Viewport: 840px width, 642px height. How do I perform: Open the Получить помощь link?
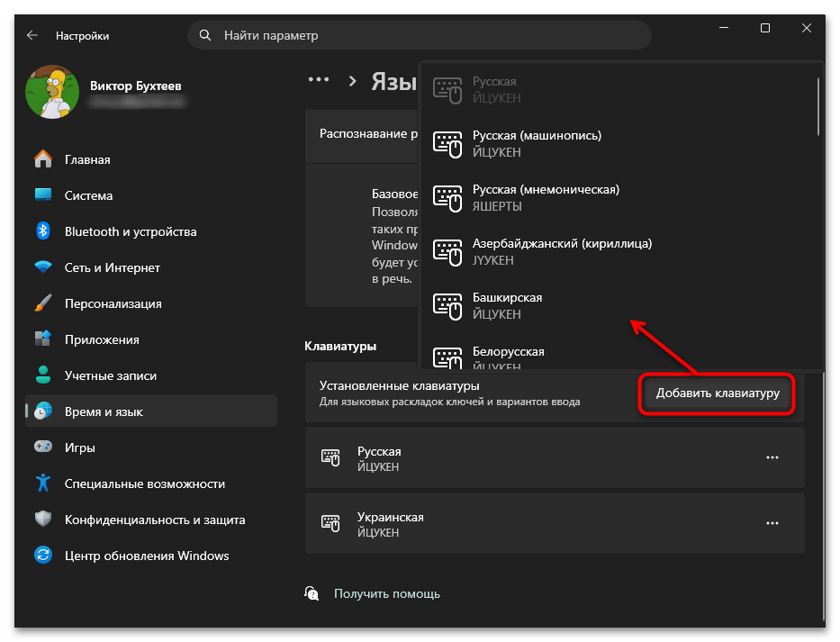coord(387,593)
